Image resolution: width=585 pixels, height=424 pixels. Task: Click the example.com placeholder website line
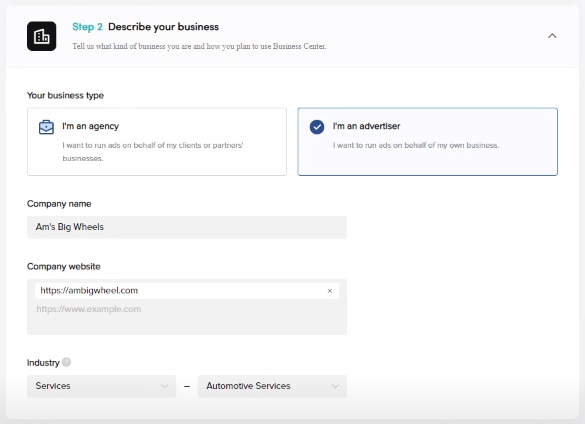click(x=89, y=309)
